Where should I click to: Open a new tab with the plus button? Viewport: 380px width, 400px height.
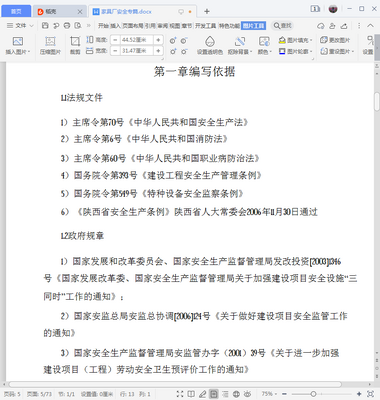point(207,11)
